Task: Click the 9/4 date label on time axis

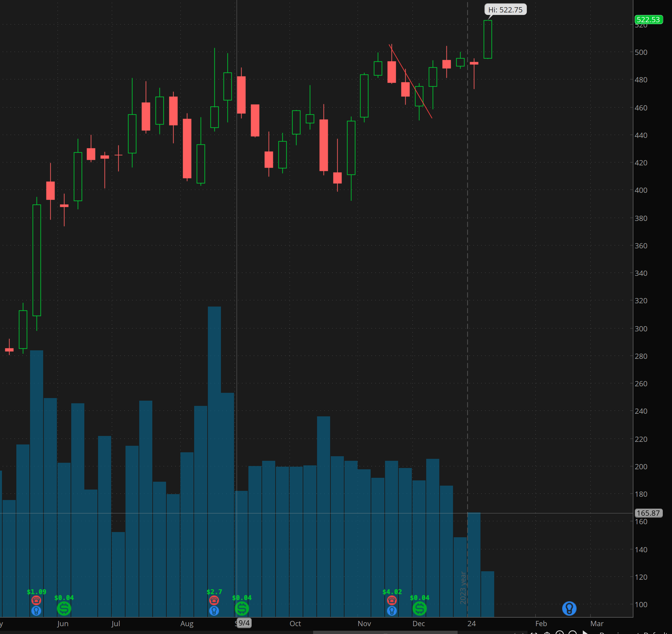Action: point(244,623)
